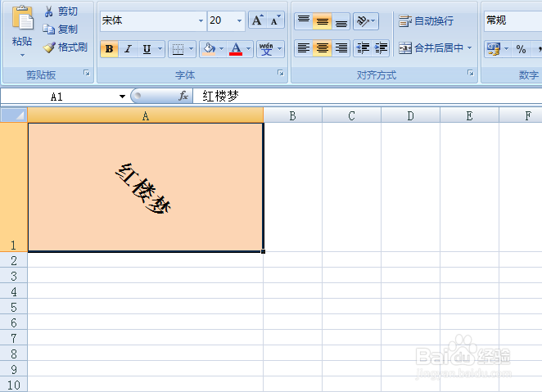Screen dimensions: 542x392
Task: Toggle italic formatting
Action: [x=128, y=49]
